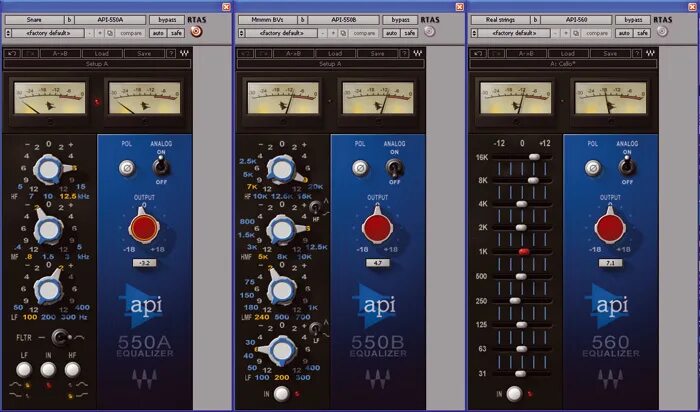
Task: Click the bottom LF knob on API-550B
Action: (282, 351)
